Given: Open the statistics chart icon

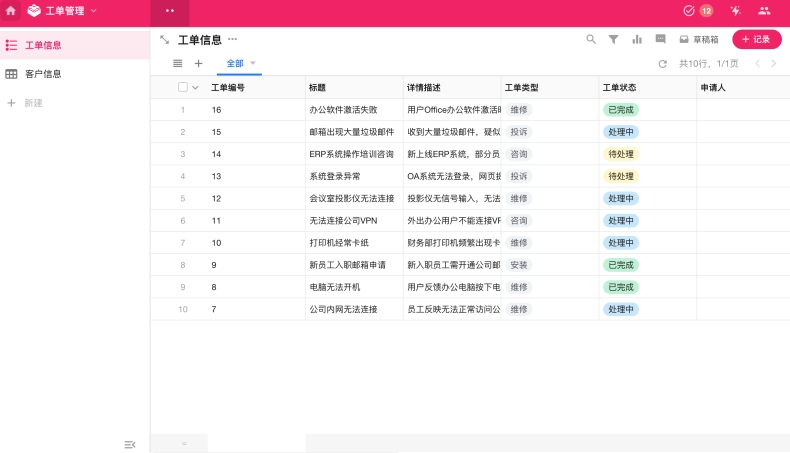Looking at the screenshot, I should pos(637,39).
